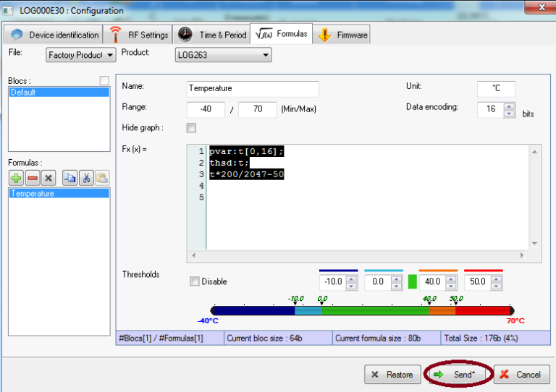Copy the selected formula
The image size is (556, 392).
(69, 178)
